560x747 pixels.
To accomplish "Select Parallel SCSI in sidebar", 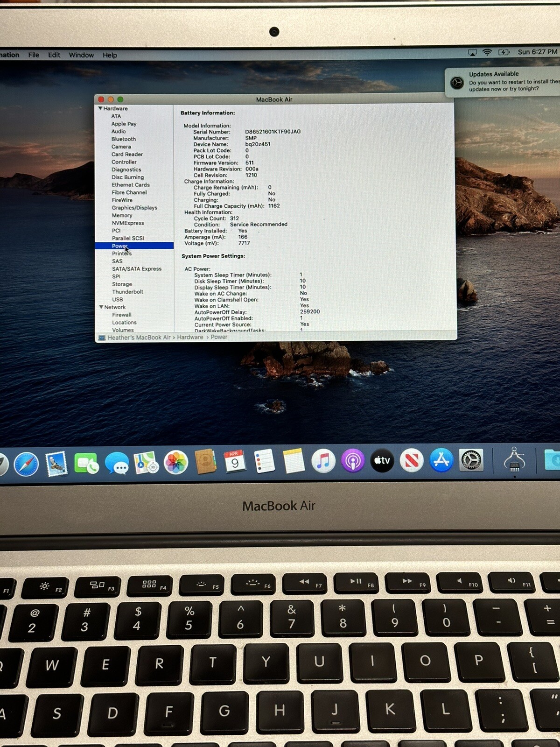I will [x=128, y=238].
